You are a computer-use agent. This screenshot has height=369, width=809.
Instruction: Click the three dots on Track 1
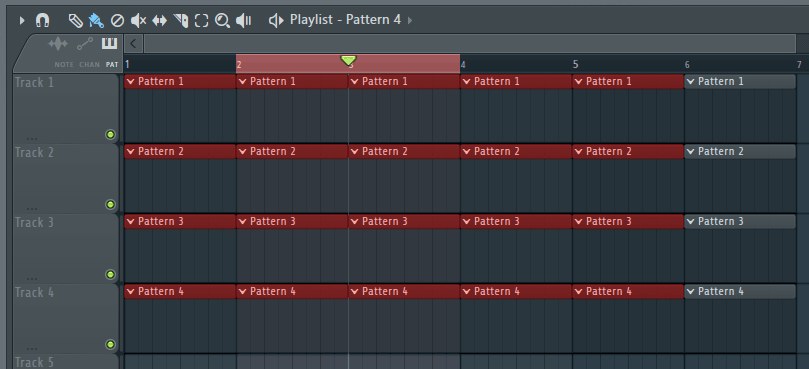click(x=31, y=138)
